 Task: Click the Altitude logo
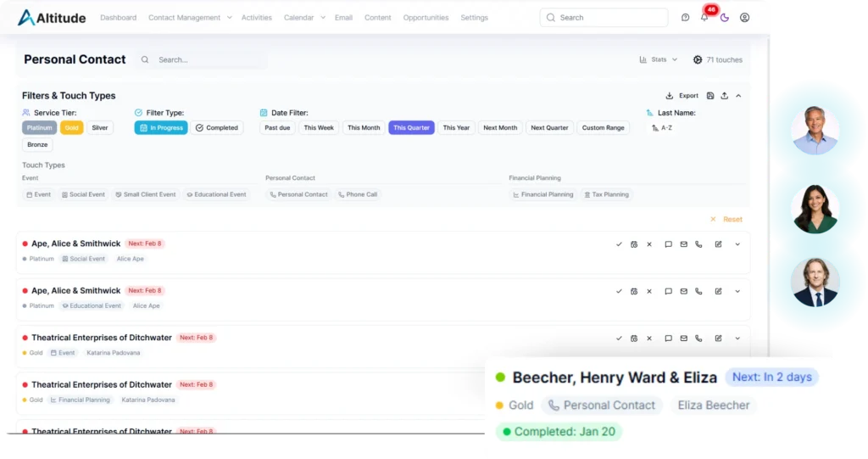pyautogui.click(x=52, y=18)
